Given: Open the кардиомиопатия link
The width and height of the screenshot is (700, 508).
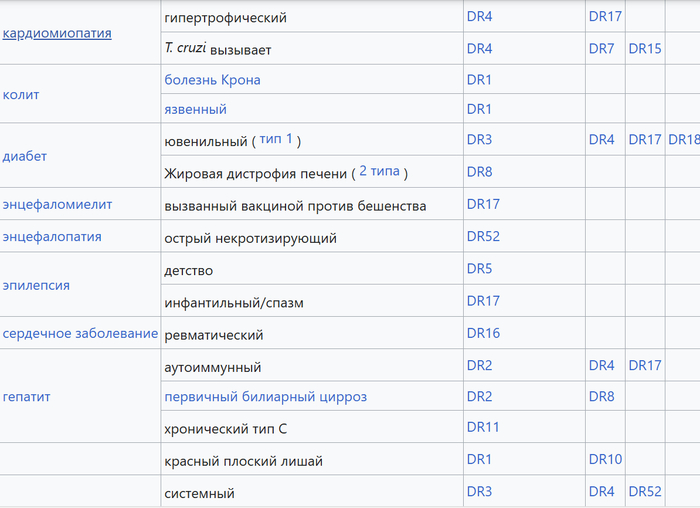Looking at the screenshot, I should pyautogui.click(x=57, y=33).
